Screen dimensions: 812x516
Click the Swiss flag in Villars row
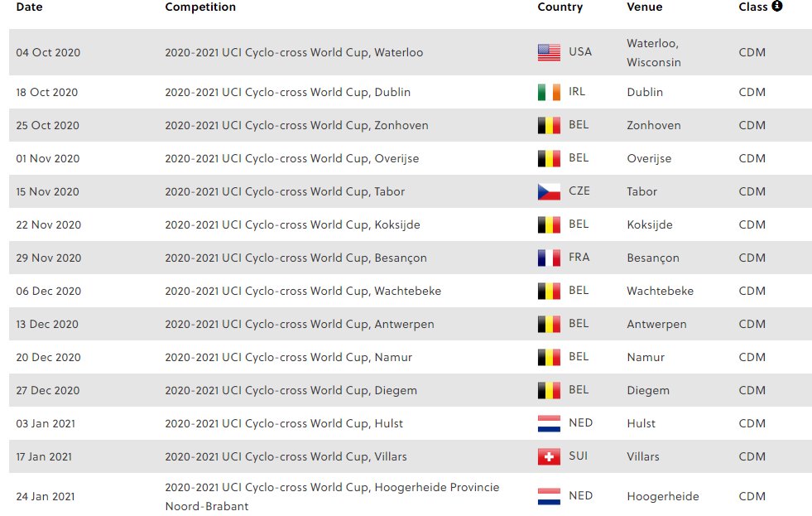(549, 456)
